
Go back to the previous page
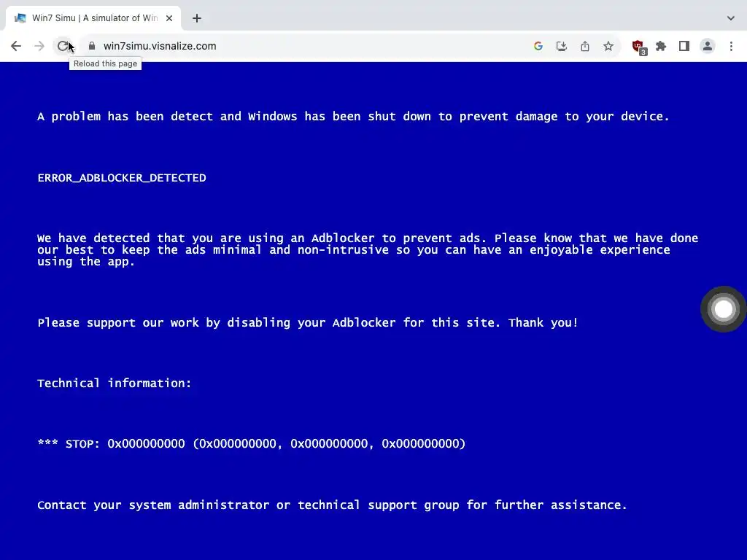pyautogui.click(x=16, y=46)
